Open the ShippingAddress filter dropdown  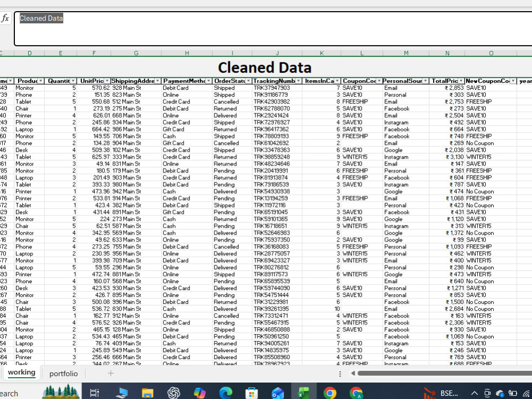click(x=158, y=81)
